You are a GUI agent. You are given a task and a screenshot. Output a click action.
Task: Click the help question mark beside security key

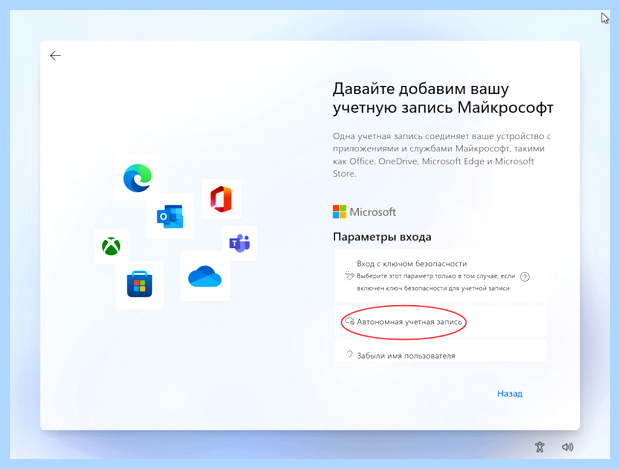coord(525,276)
